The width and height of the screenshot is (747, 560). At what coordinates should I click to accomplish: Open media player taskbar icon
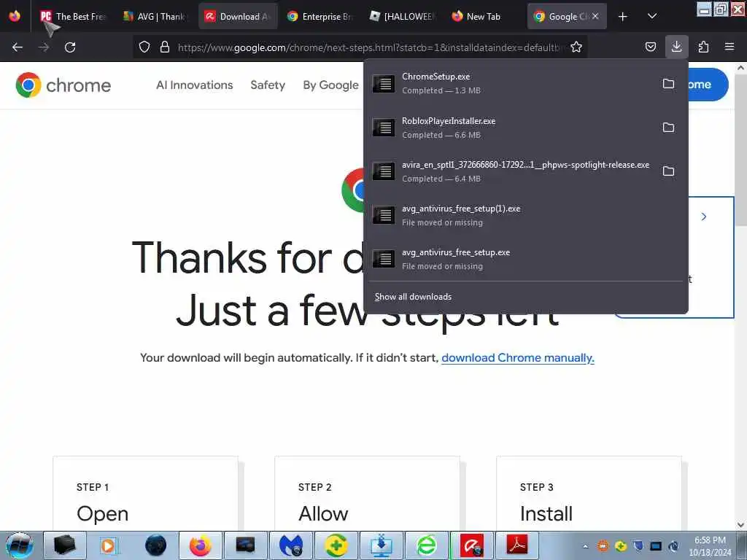click(x=110, y=545)
